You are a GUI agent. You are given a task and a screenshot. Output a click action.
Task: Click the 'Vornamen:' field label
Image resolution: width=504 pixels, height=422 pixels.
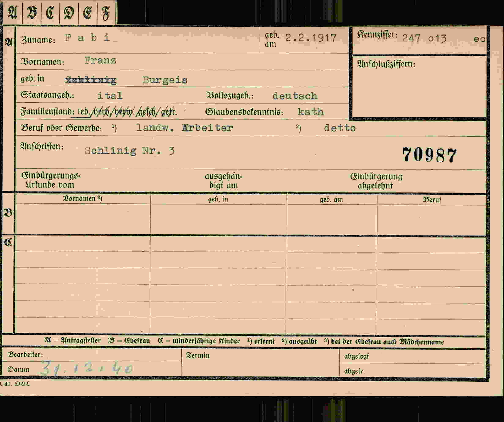coord(42,62)
